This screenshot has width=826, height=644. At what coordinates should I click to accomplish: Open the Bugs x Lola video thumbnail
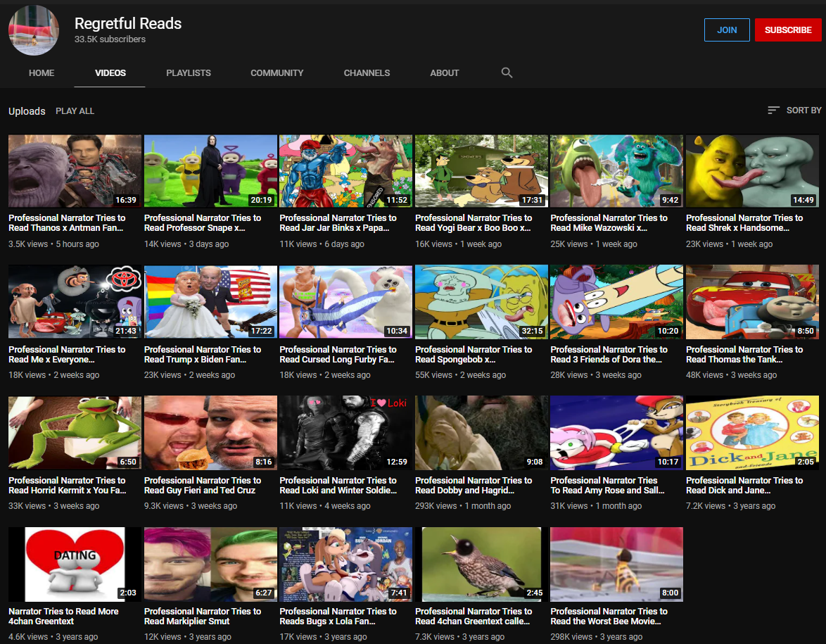pos(346,564)
